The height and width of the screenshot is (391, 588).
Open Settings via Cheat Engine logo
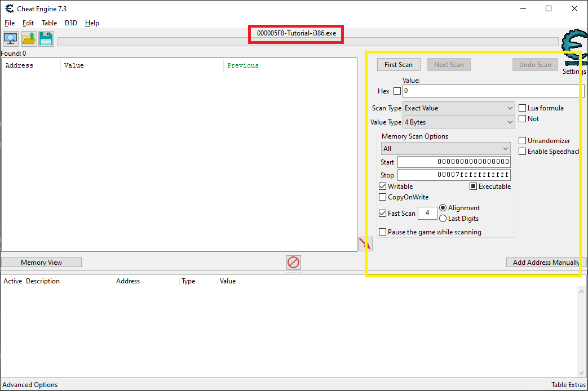[x=574, y=48]
